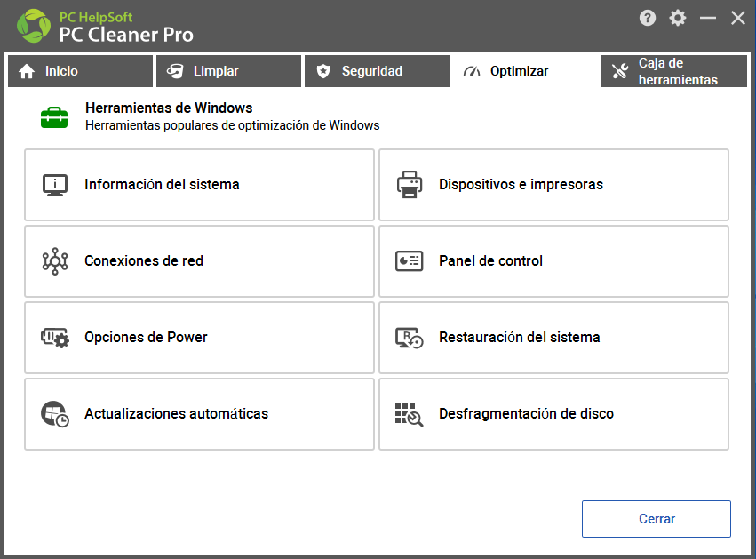
Task: Click the text Herramientas populares de optimización de Windows
Action: (x=233, y=125)
